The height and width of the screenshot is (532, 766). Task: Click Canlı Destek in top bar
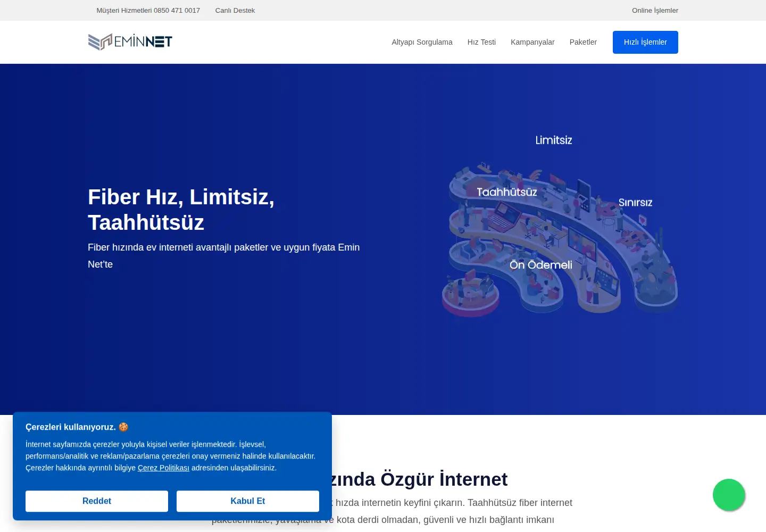pos(235,10)
